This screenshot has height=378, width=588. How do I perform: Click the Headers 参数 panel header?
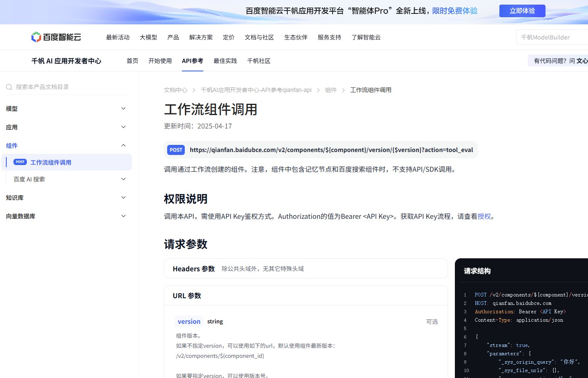tap(306, 268)
